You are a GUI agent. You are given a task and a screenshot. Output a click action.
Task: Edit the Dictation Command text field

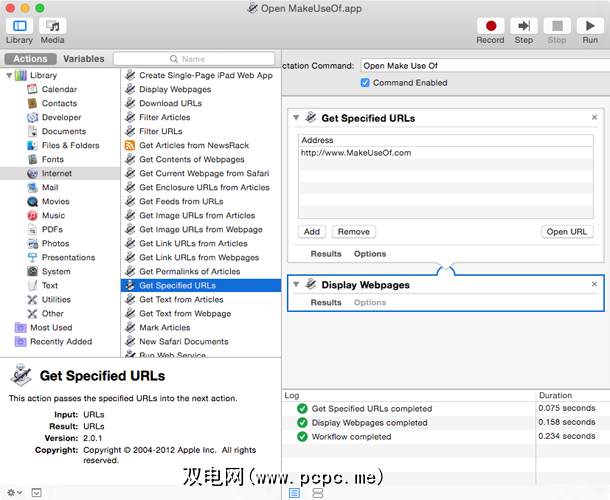tap(485, 66)
